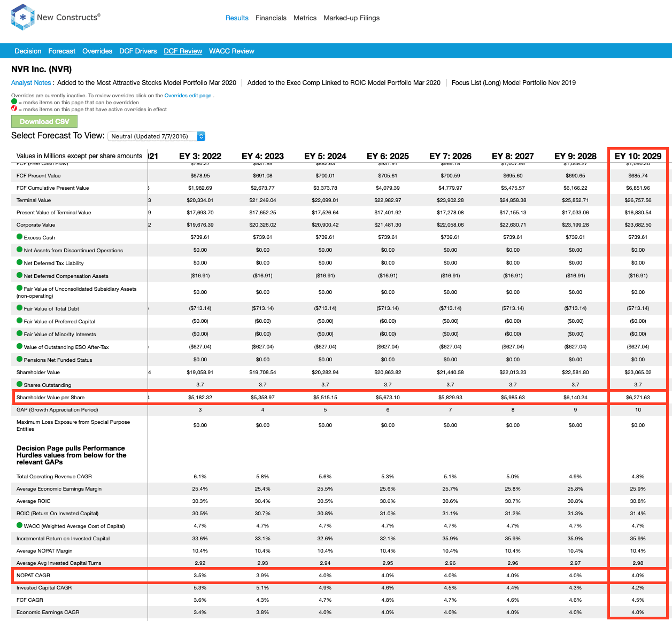Click the green dot in the overrides legend
The height and width of the screenshot is (621, 672).
pyautogui.click(x=14, y=102)
